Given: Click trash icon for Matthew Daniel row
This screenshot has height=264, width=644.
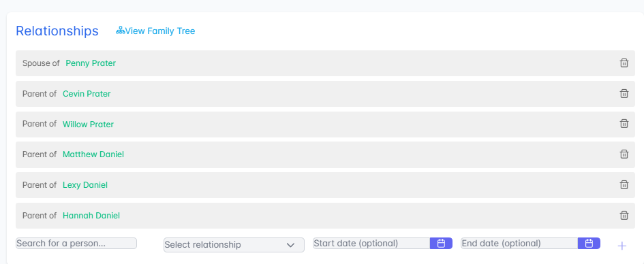Looking at the screenshot, I should tap(624, 154).
